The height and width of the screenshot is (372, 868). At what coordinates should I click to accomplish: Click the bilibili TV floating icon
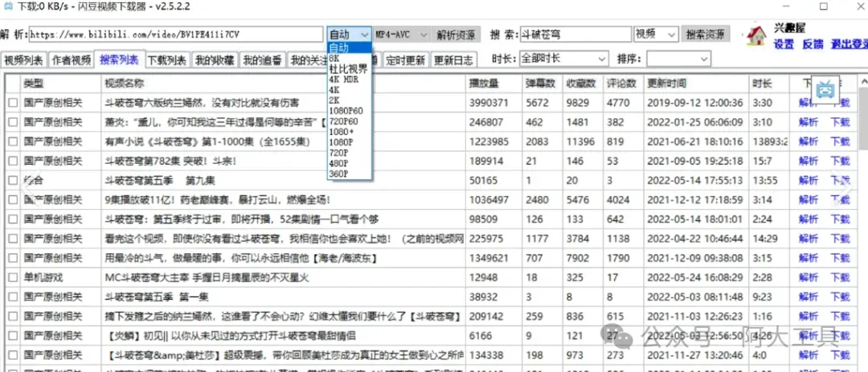[x=825, y=90]
